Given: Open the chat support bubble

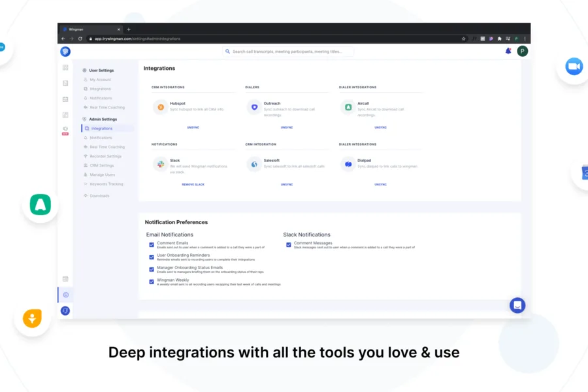Looking at the screenshot, I should [x=517, y=305].
